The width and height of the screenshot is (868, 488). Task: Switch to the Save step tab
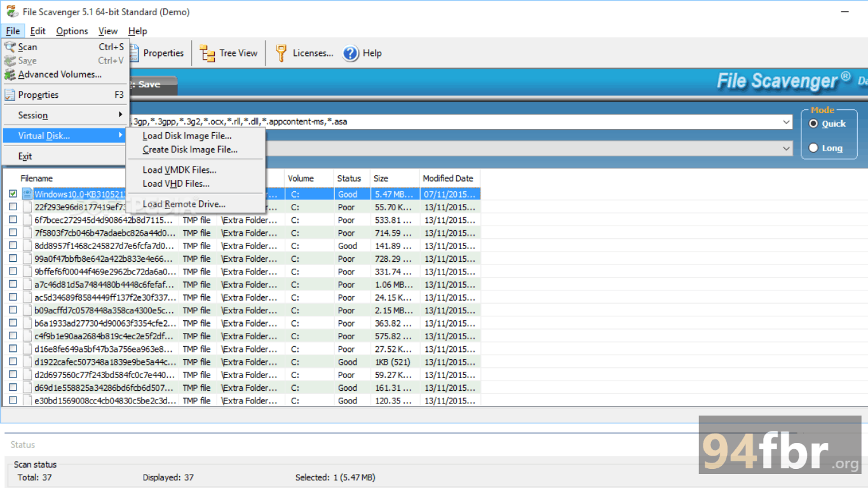click(x=153, y=85)
